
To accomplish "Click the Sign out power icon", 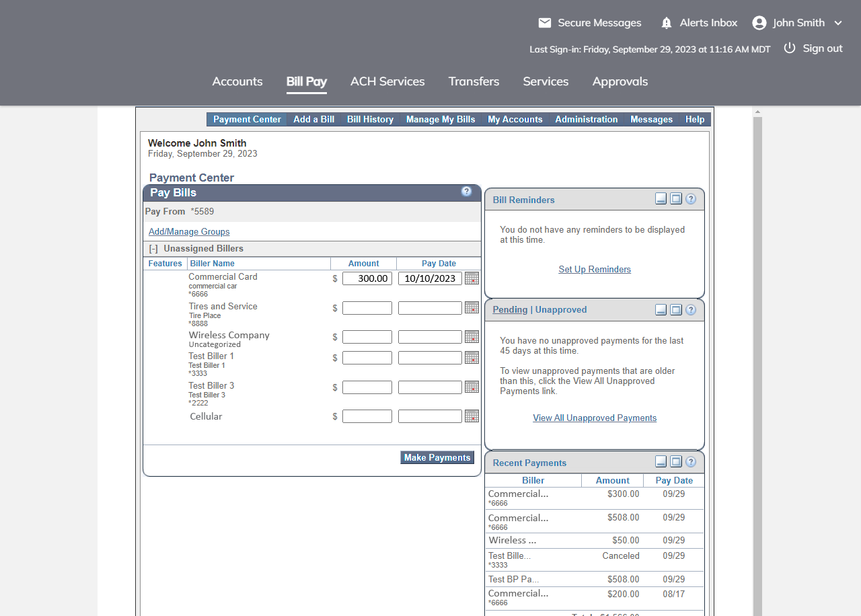I will 790,48.
